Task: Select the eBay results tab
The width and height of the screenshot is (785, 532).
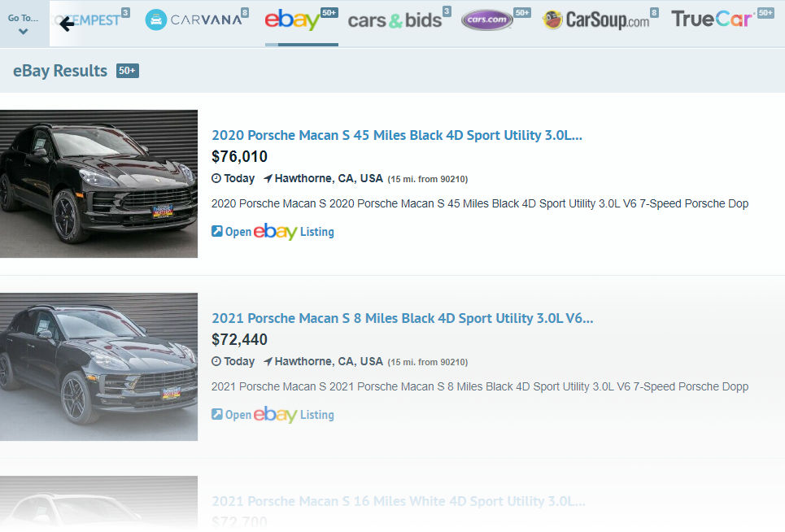Action: (301, 20)
